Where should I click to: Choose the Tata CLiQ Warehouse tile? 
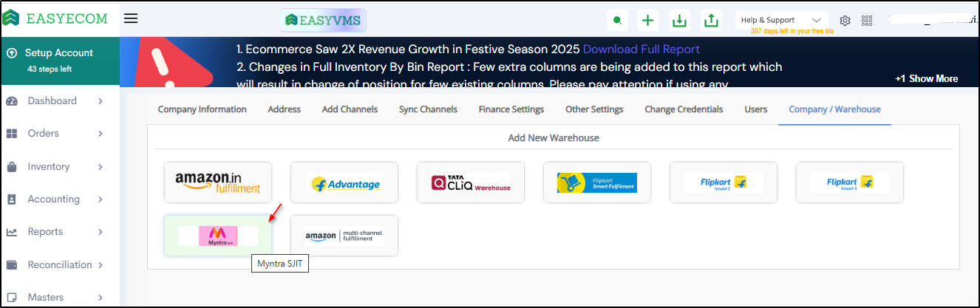pos(471,182)
